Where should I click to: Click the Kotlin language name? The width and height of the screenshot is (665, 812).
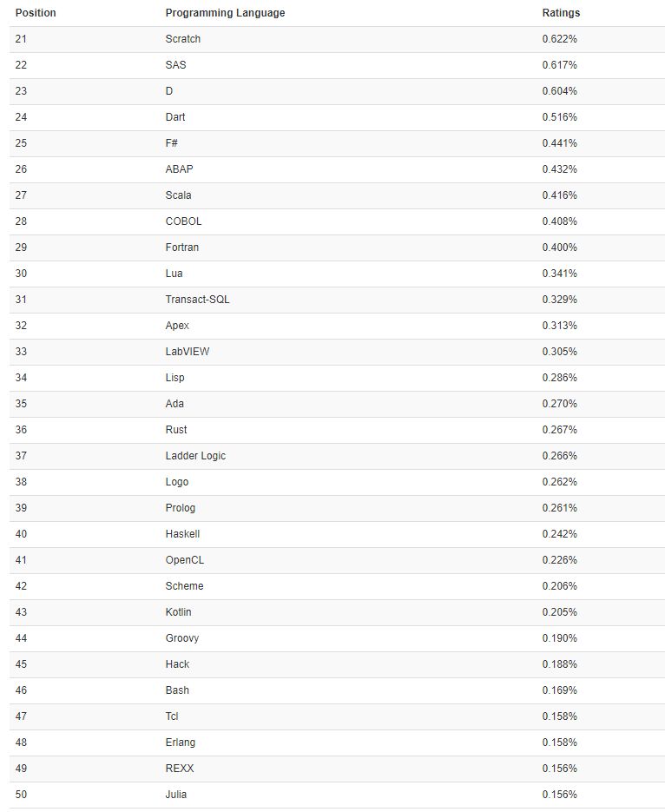(178, 612)
